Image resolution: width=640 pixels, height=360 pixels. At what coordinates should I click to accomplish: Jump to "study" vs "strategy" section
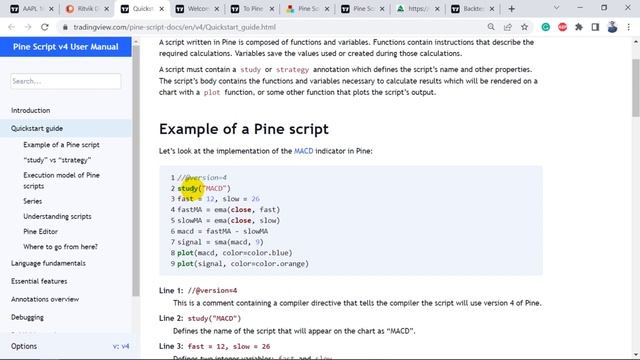[57, 160]
